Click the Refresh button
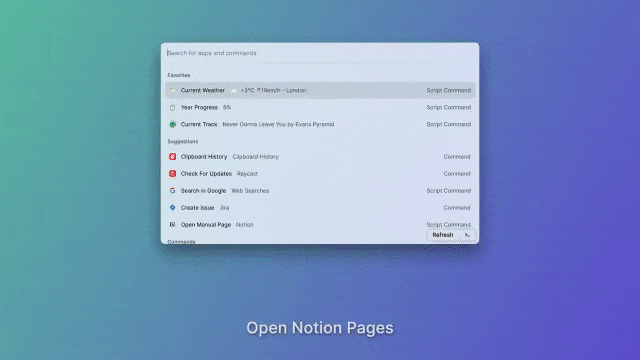 [443, 235]
